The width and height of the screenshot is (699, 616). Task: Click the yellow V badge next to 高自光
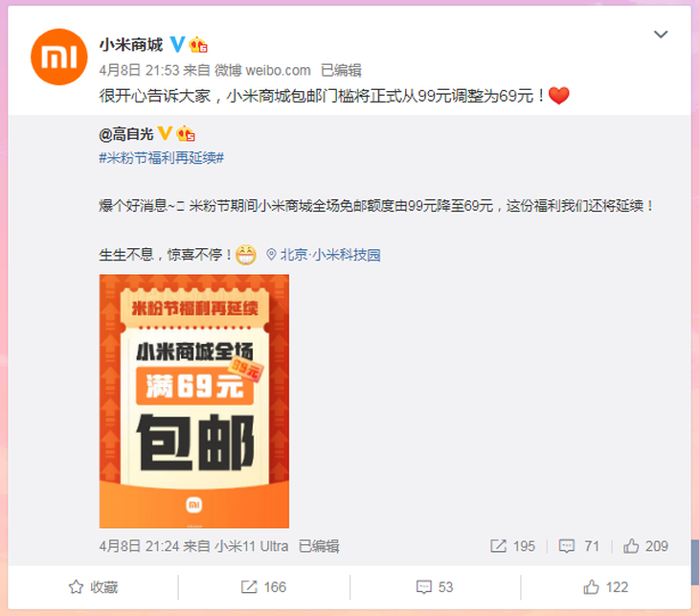click(x=165, y=133)
